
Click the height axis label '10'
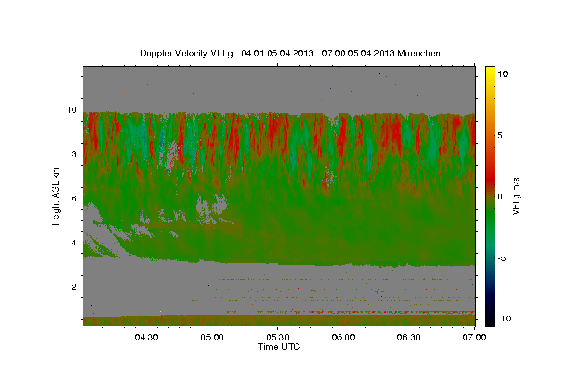[x=73, y=110]
